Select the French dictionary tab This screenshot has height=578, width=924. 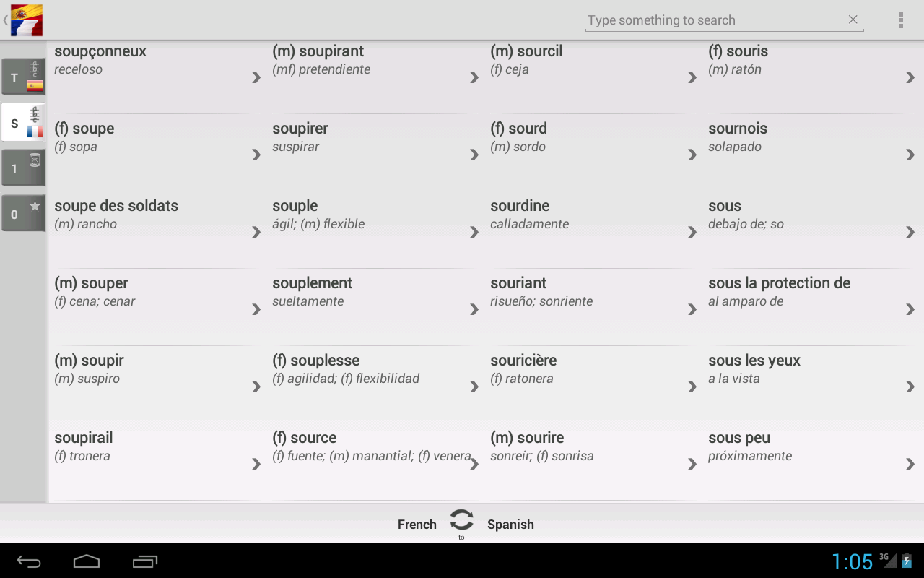point(23,123)
